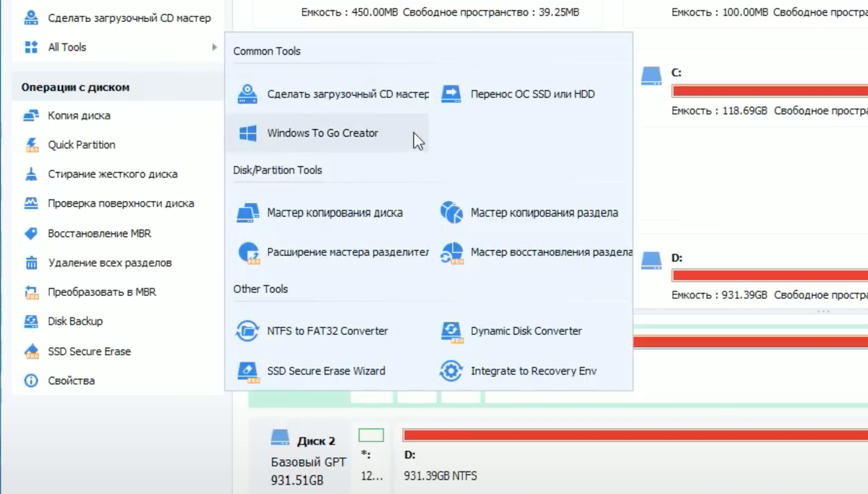Select the small unallocated partition on Диск 2
The width and height of the screenshot is (868, 494).
[371, 435]
